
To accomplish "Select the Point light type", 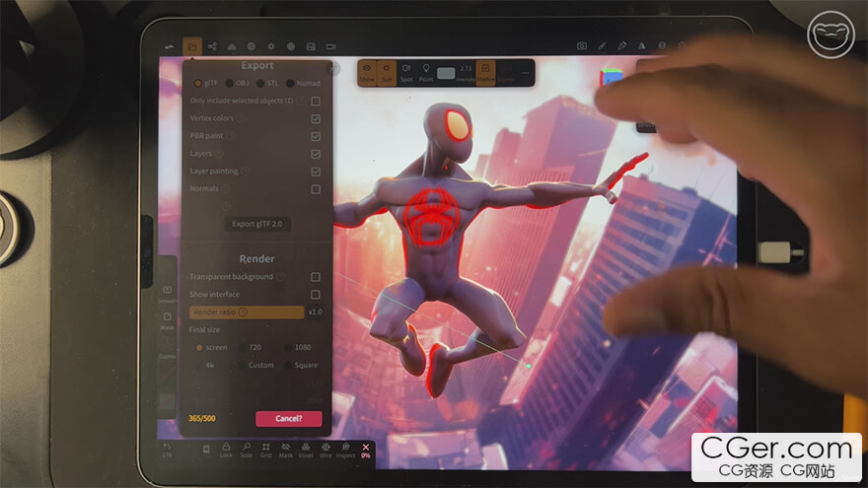I will 426,73.
